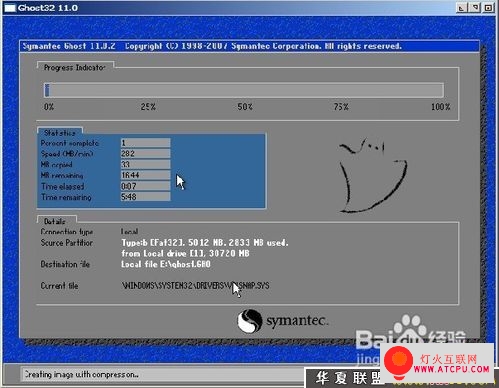Click the Statistics panel label
The width and height of the screenshot is (499, 388).
(60, 133)
